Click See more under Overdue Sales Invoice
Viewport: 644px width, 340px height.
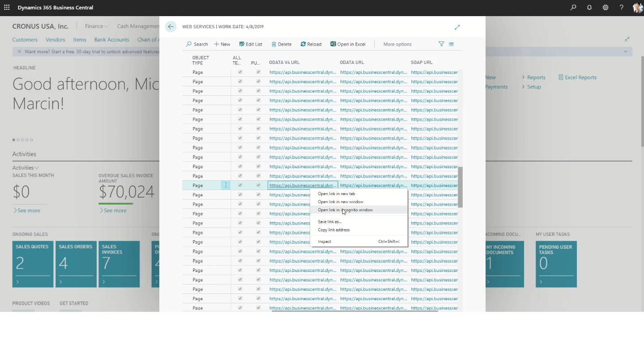click(113, 210)
